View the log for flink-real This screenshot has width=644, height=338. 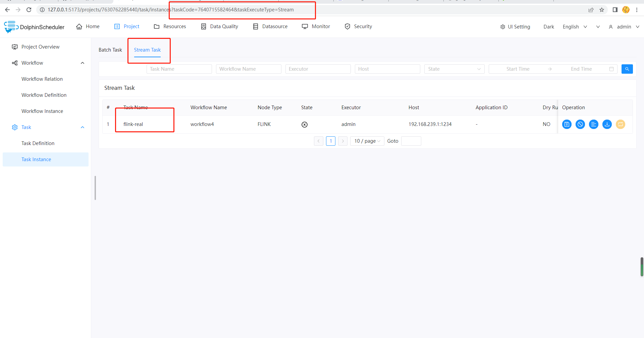594,124
